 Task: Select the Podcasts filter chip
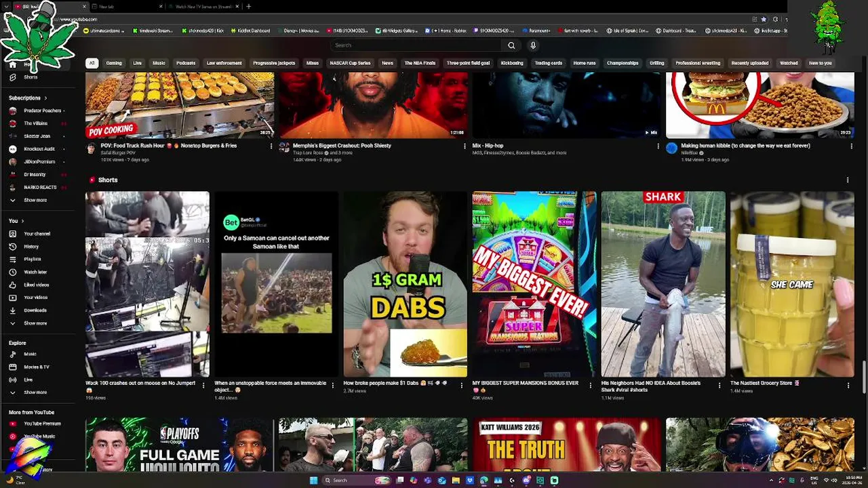186,63
